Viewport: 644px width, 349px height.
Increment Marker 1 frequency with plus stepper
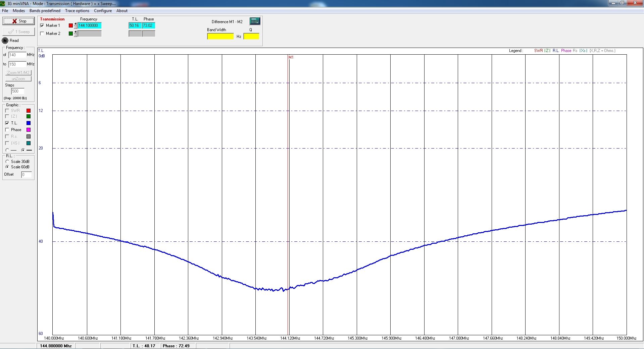(x=76, y=24)
